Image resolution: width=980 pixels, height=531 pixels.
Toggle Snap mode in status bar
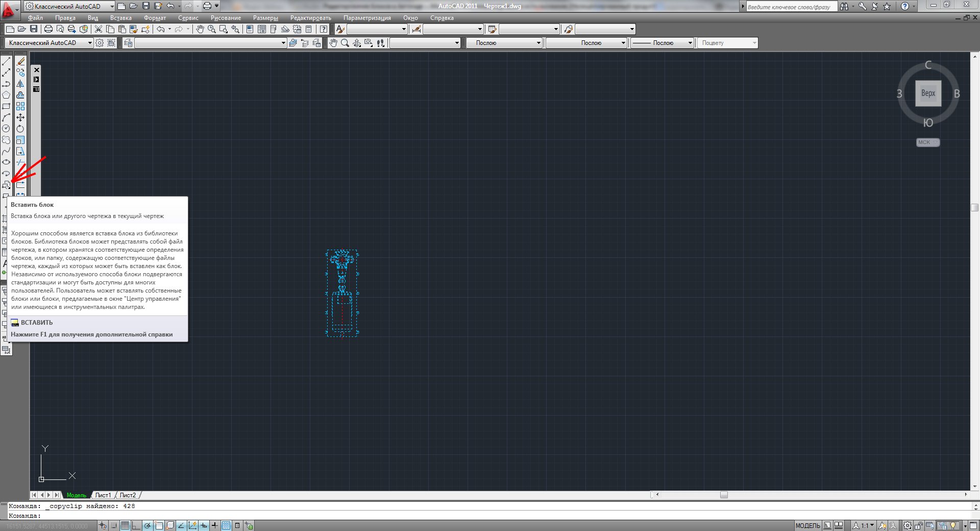tap(114, 525)
